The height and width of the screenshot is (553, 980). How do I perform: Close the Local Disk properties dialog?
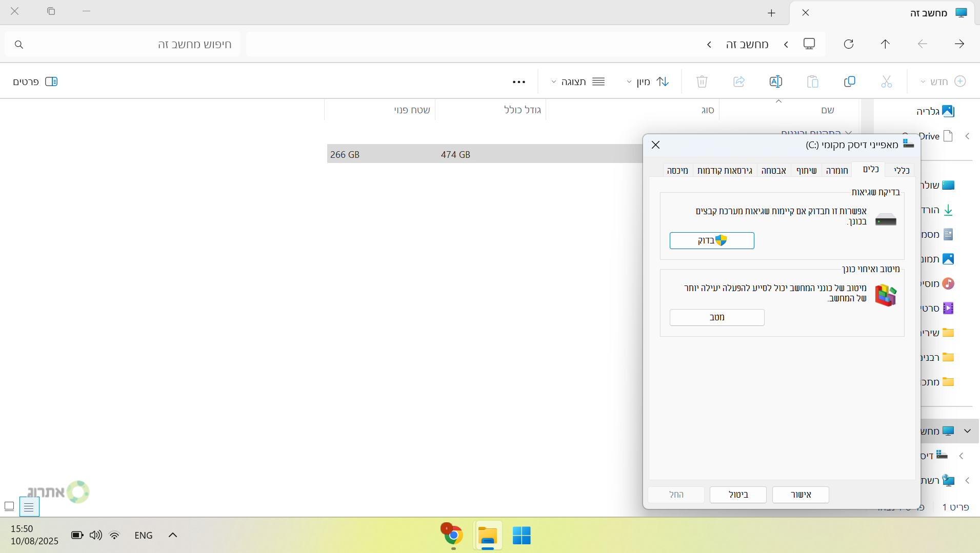(655, 145)
